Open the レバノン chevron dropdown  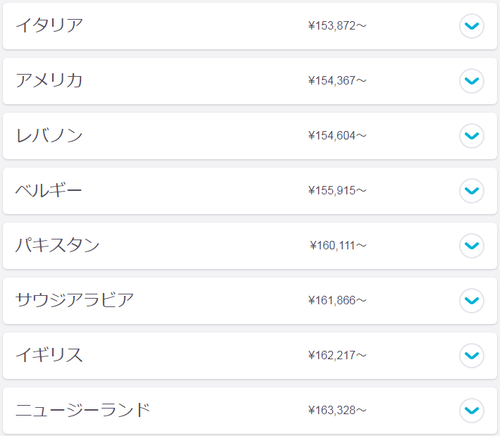pos(472,136)
